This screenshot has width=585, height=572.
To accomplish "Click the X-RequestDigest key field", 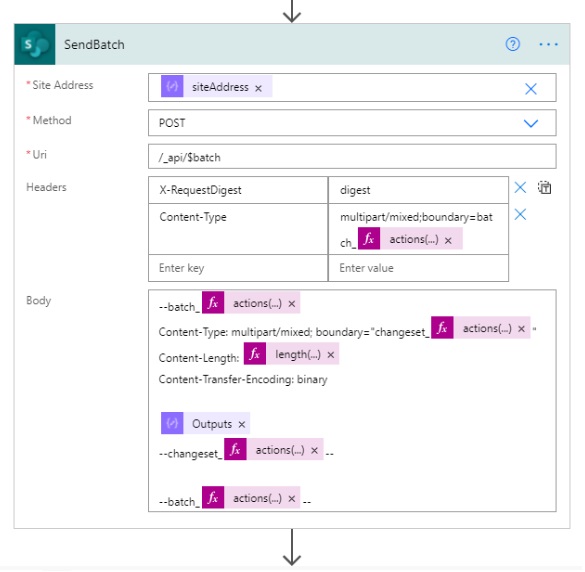I will (238, 190).
